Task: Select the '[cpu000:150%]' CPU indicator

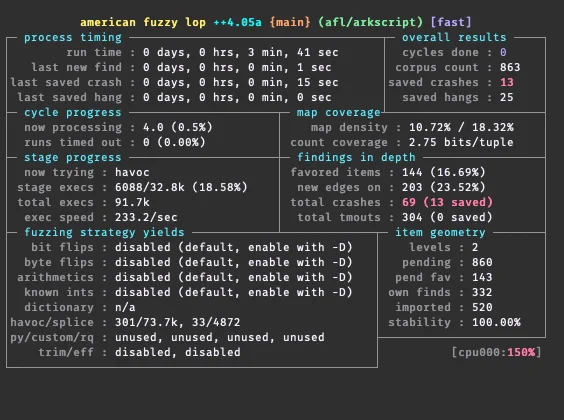Action: coord(496,352)
